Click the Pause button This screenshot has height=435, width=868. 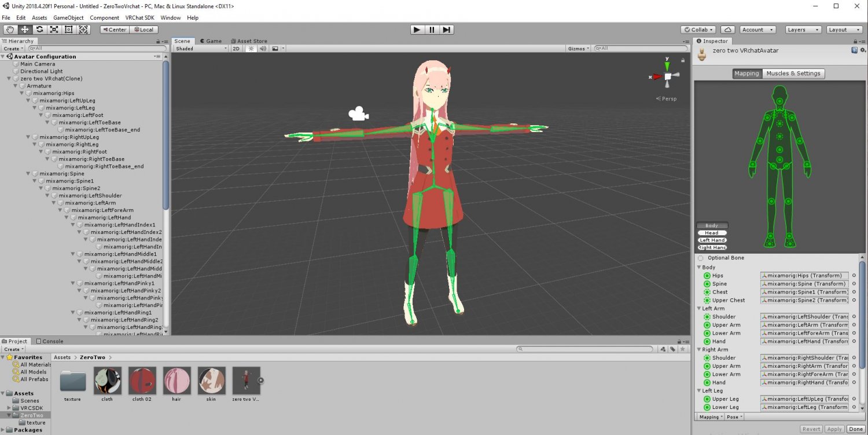click(x=432, y=30)
